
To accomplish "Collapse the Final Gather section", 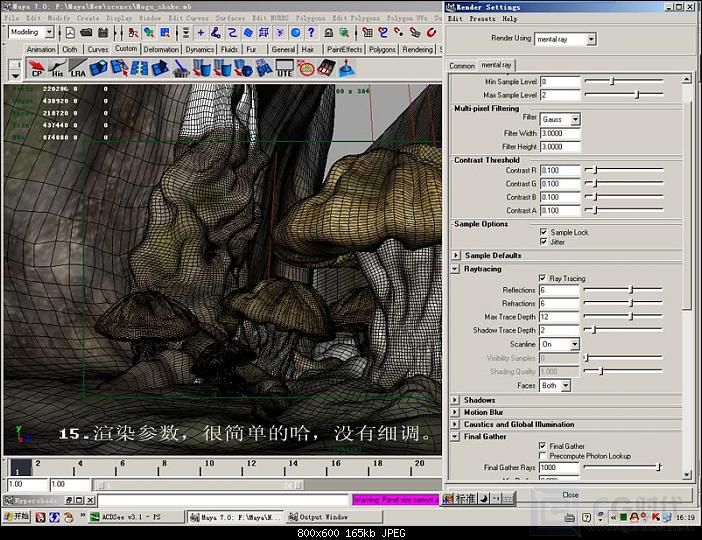I will (455, 437).
